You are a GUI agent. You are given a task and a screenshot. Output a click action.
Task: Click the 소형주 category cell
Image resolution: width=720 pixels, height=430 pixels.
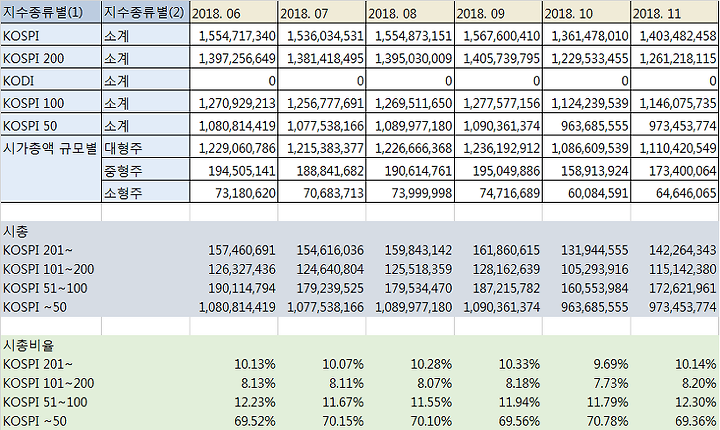145,192
